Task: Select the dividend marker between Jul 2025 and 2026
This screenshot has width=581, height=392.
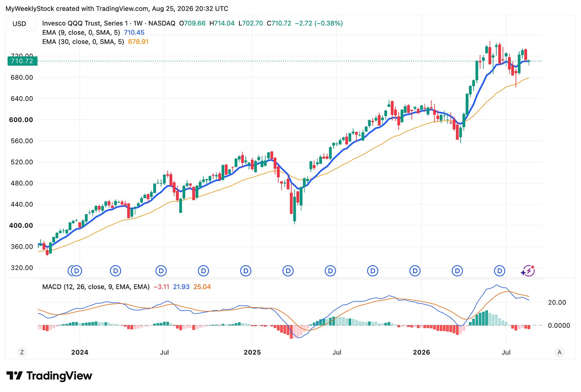Action: click(373, 271)
